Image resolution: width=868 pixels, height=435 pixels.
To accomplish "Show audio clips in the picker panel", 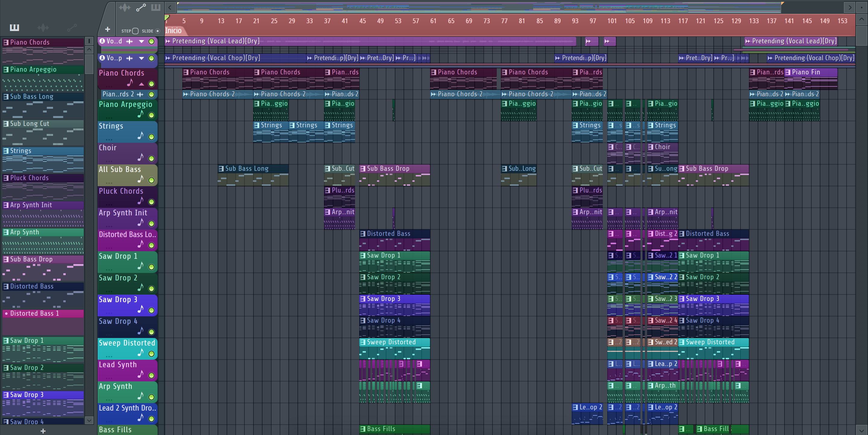I will (43, 28).
